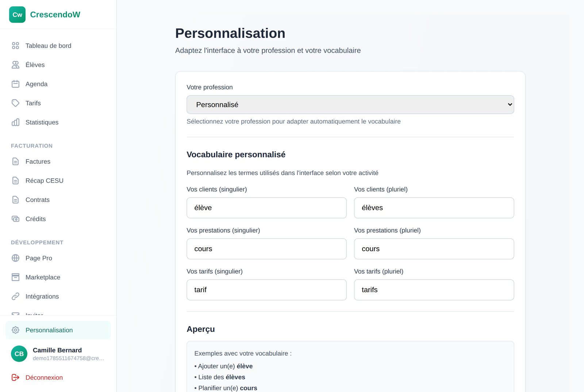The width and height of the screenshot is (584, 392).
Task: Go to Page Pro
Action: pos(58,258)
